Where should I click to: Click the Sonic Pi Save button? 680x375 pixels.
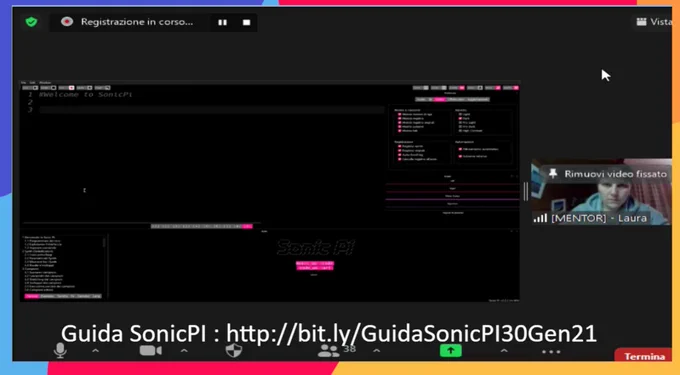tap(84, 88)
